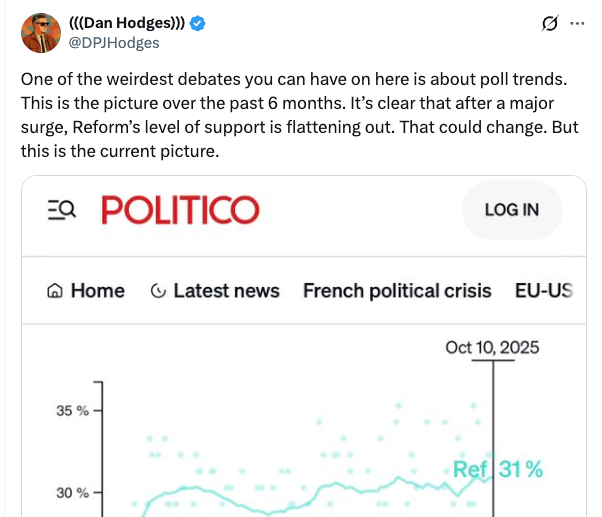Image resolution: width=602 pixels, height=517 pixels.
Task: Click the red POLITICO logo
Action: 180,209
